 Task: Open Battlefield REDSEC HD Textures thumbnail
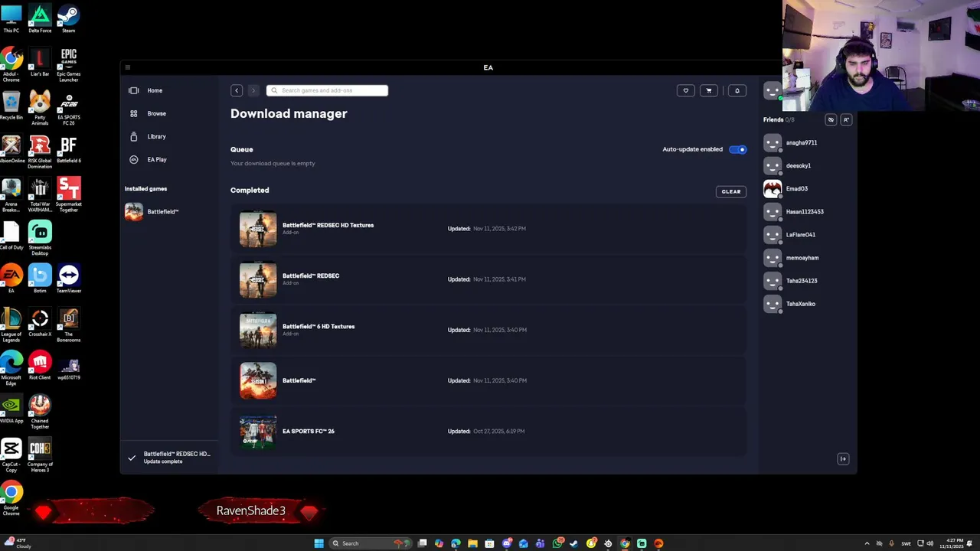(x=258, y=228)
